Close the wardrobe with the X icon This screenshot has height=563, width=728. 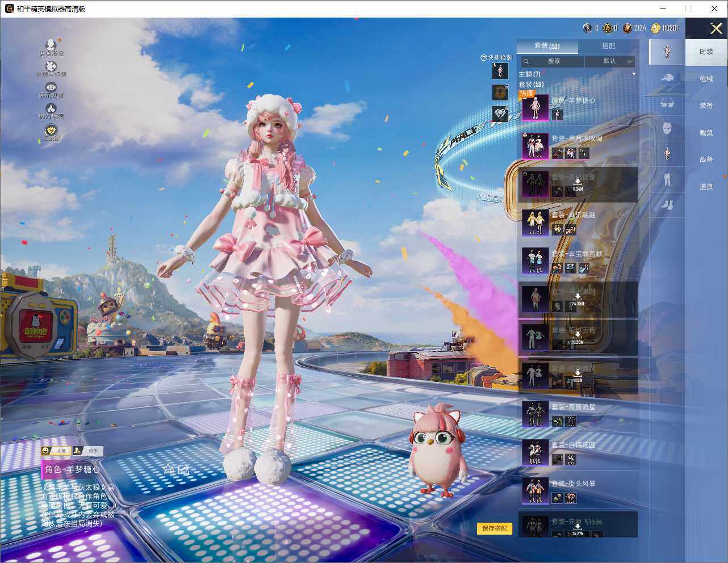pyautogui.click(x=716, y=28)
